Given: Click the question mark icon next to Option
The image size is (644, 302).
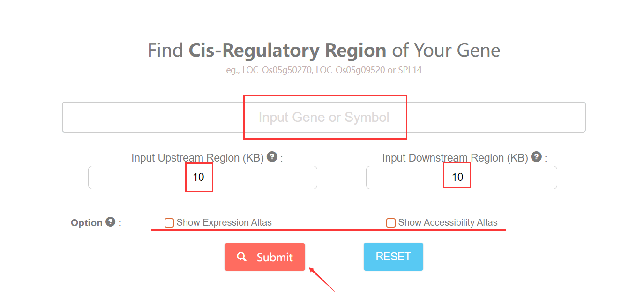Looking at the screenshot, I should (110, 221).
